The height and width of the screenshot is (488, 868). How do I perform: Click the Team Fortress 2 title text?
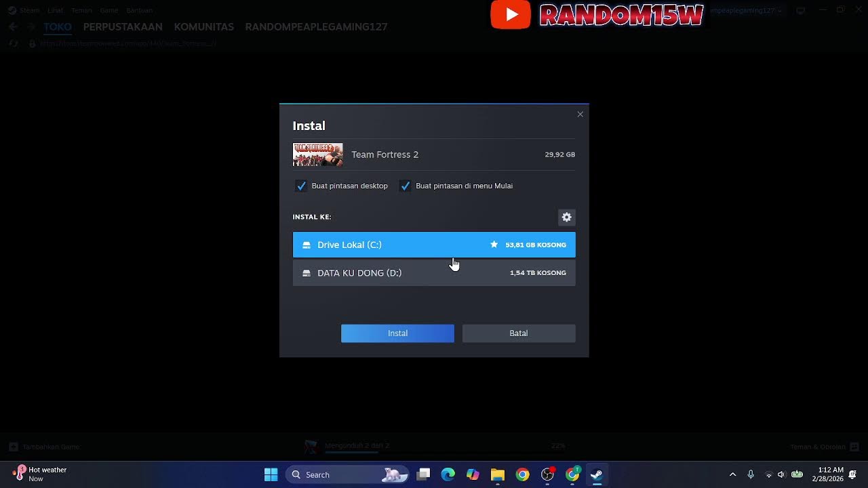click(384, 155)
